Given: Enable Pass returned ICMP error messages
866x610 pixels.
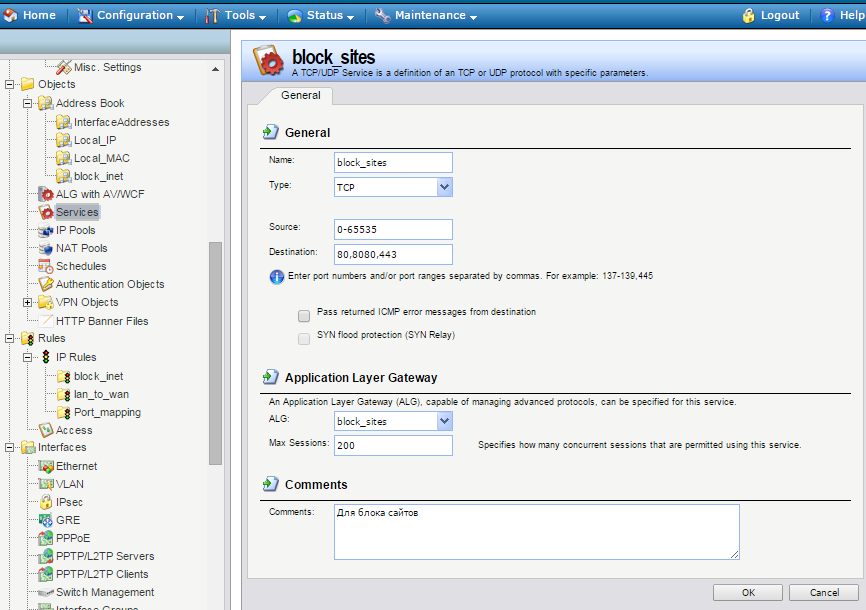Looking at the screenshot, I should tap(304, 314).
